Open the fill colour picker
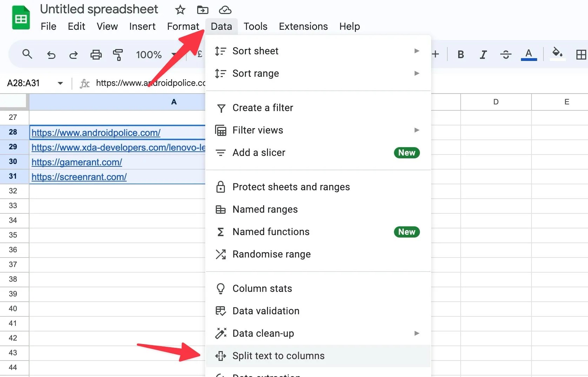This screenshot has height=377, width=588. click(x=557, y=54)
